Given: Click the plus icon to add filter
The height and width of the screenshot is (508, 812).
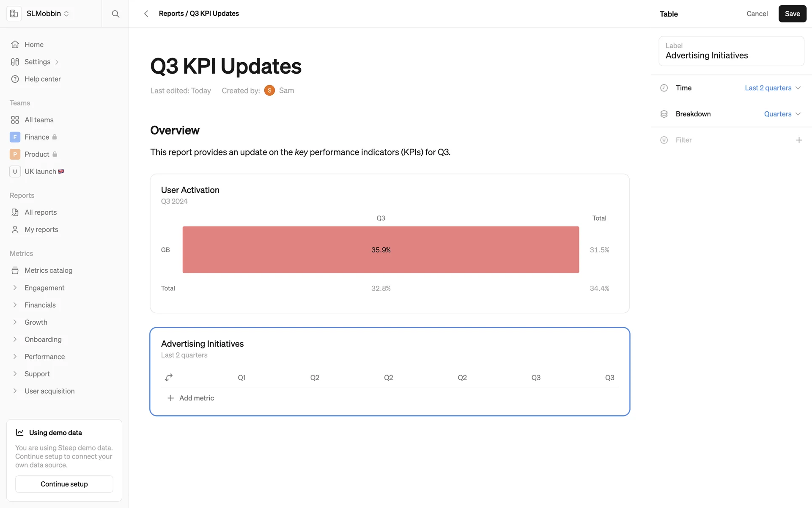Looking at the screenshot, I should point(798,140).
